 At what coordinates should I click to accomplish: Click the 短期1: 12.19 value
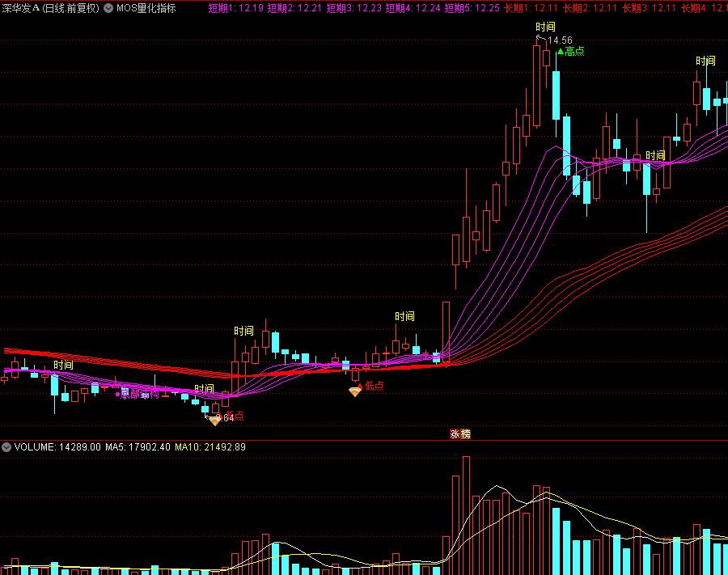point(236,8)
